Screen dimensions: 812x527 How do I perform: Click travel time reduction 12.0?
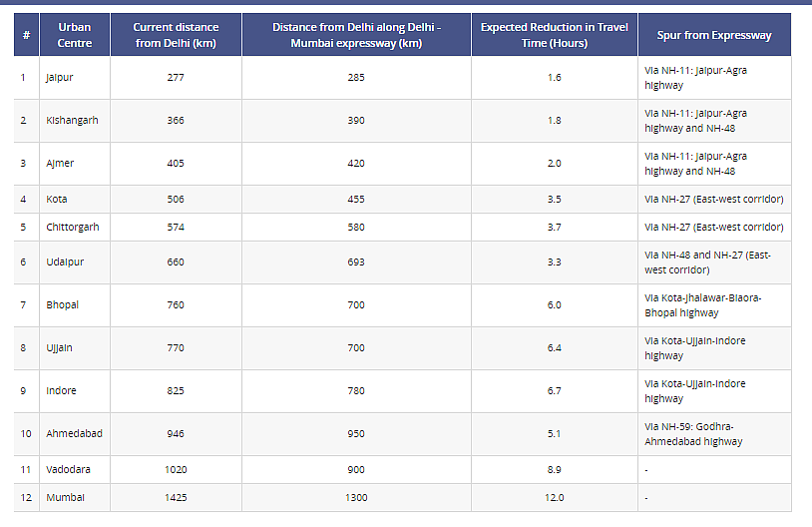pyautogui.click(x=554, y=497)
